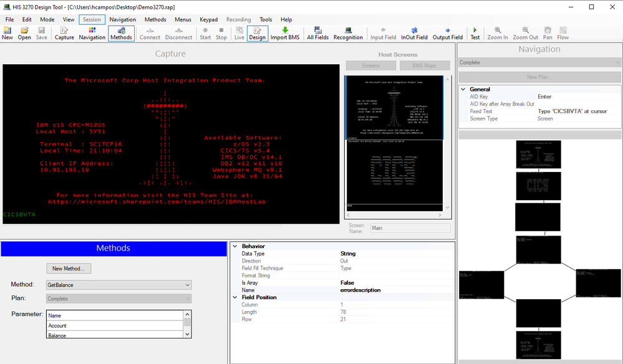623x364 pixels.
Task: Open the Keypad menu
Action: click(208, 19)
